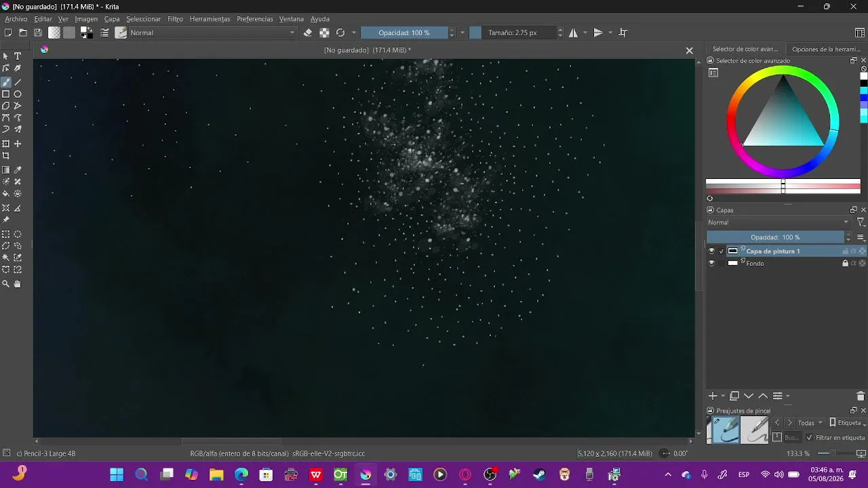Select the Freehand Brush tool

6,82
